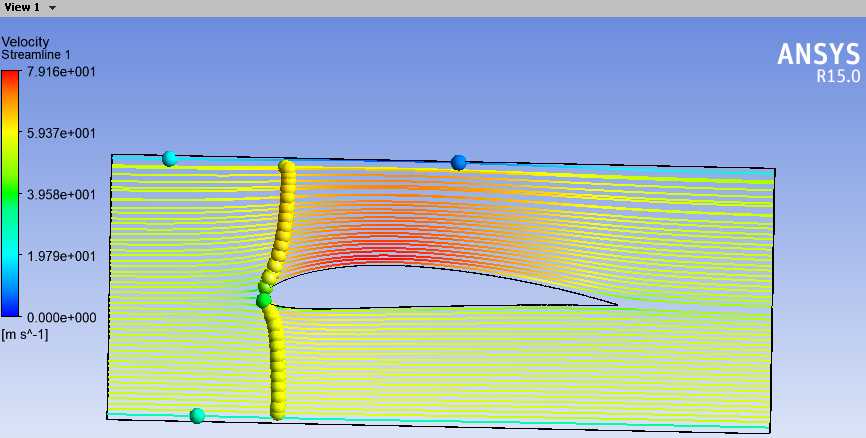Click the blue sphere marker on top boundary
Viewport: 866px width, 438px height.
click(x=458, y=162)
